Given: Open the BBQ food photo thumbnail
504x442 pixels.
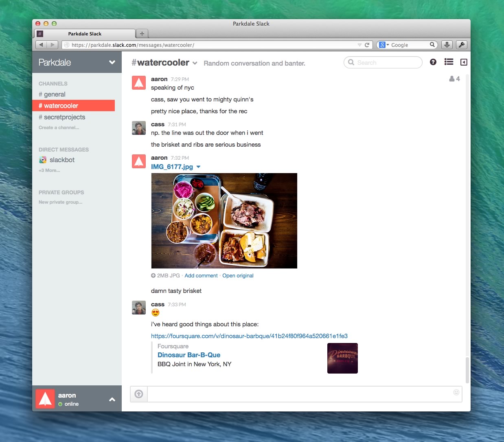Looking at the screenshot, I should (224, 221).
